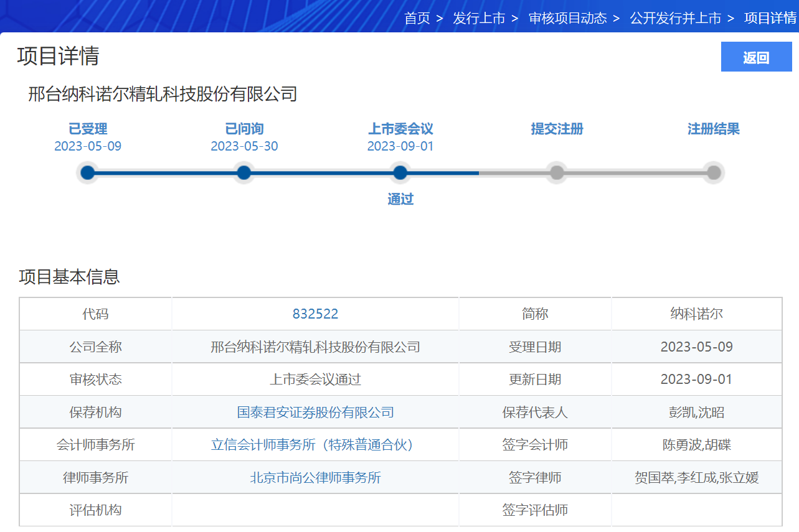Select the 上市委会议 timeline marker
The height and width of the screenshot is (532, 799).
400,172
